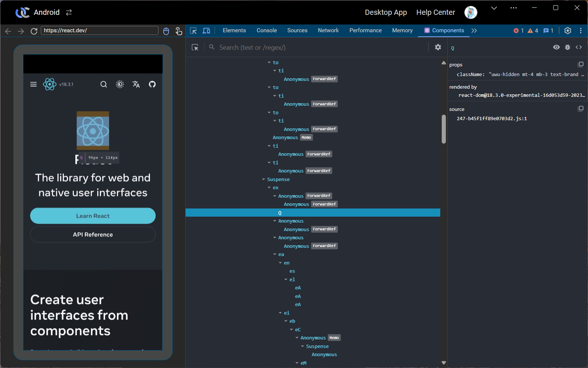This screenshot has height=368, width=588.
Task: Open Components panel settings gear
Action: click(x=438, y=47)
